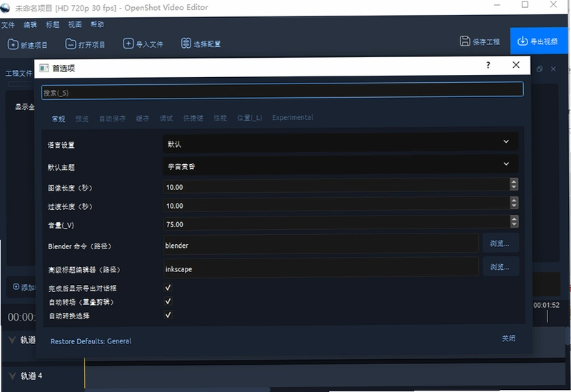Click Restore Defaults: General
Image resolution: width=571 pixels, height=392 pixels.
pyautogui.click(x=91, y=341)
